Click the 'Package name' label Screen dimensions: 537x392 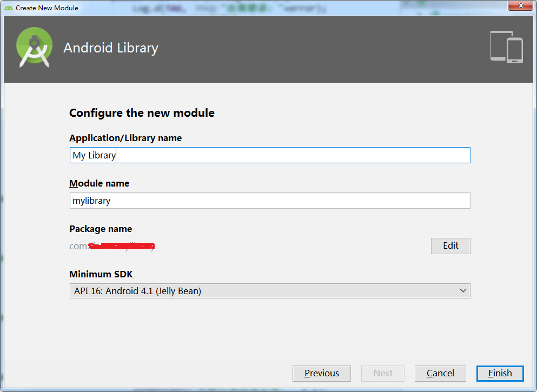click(x=101, y=229)
